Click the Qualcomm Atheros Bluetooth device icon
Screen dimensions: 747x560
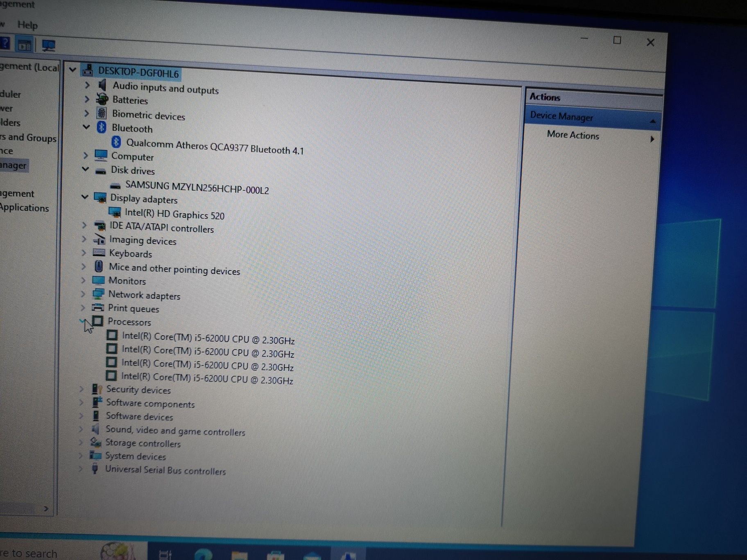coord(116,142)
